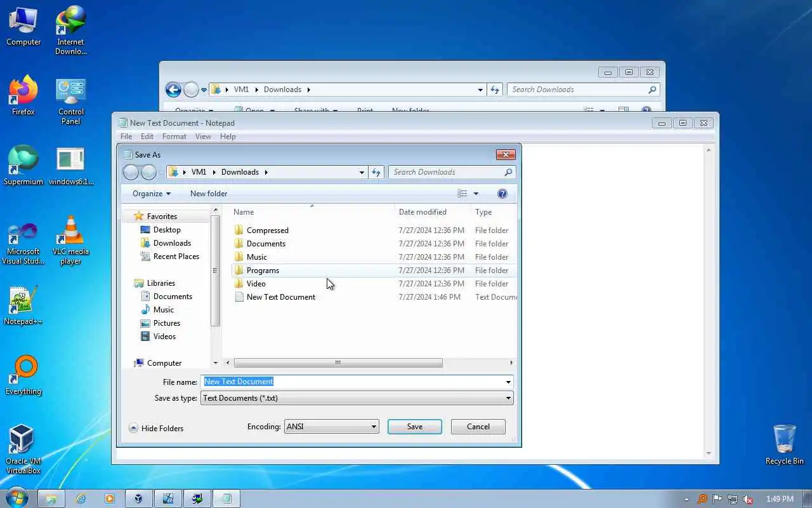Image resolution: width=812 pixels, height=508 pixels.
Task: Open Notepad++ desktop shortcut
Action: tap(23, 305)
